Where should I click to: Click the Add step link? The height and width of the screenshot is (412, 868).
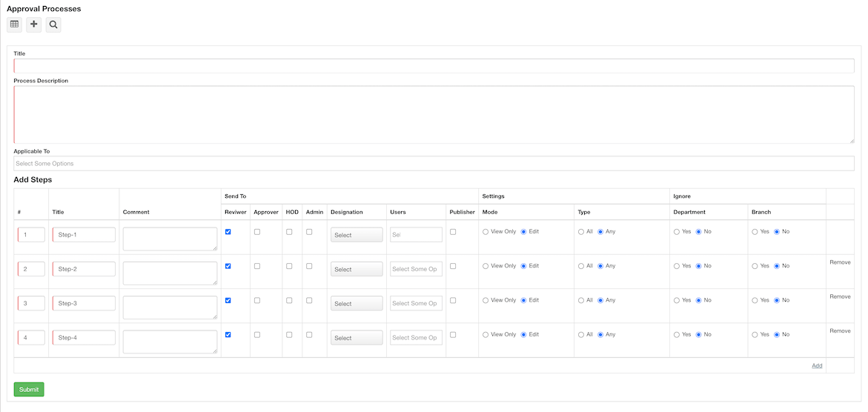(817, 365)
